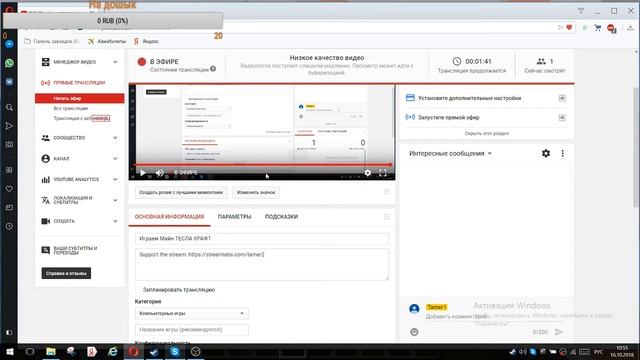This screenshot has height=360, width=640.
Task: Open chat three-dot options menu
Action: [562, 153]
